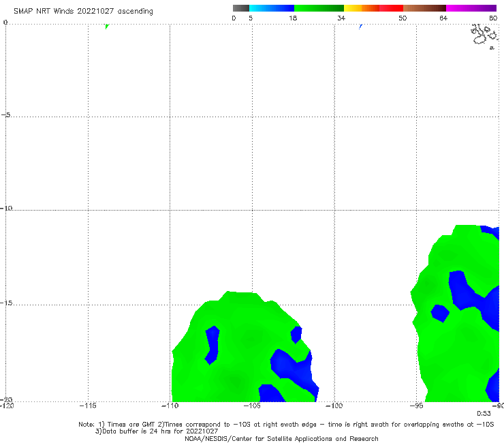The width and height of the screenshot is (504, 443).
Task: Click the color bar label '64'
Action: pyautogui.click(x=443, y=18)
